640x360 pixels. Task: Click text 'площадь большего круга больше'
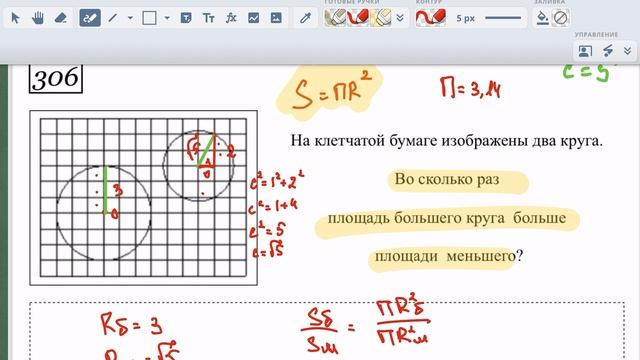pyautogui.click(x=447, y=218)
